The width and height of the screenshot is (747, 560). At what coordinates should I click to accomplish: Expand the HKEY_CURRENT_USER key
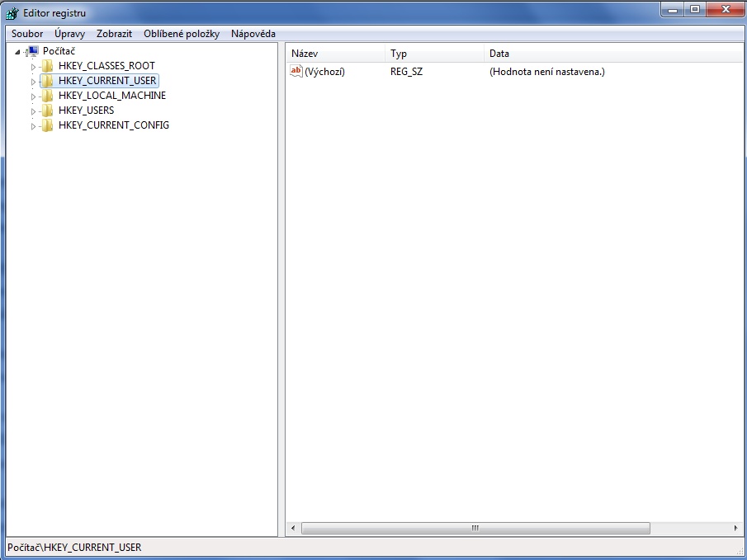coord(34,81)
